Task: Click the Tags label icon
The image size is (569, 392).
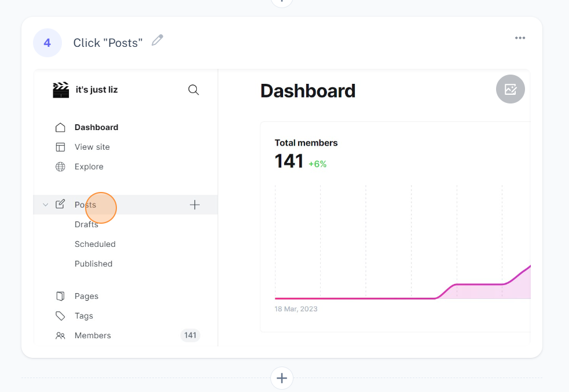Action: [x=60, y=316]
